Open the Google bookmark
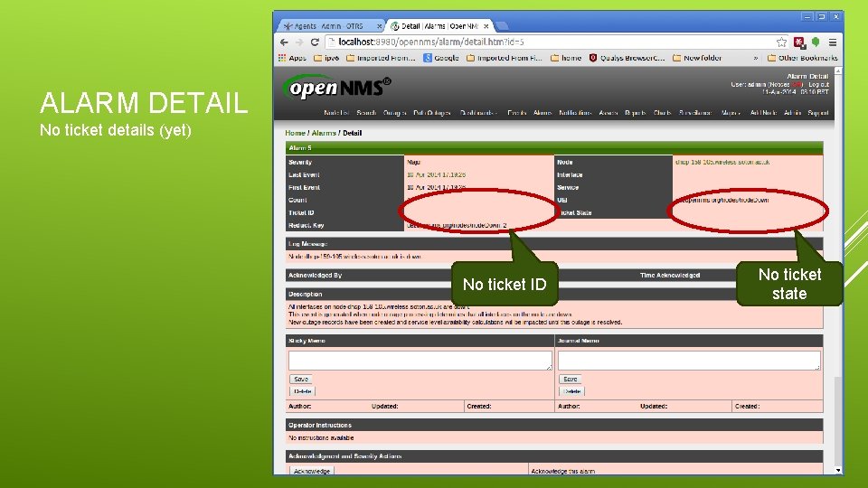 click(x=441, y=58)
